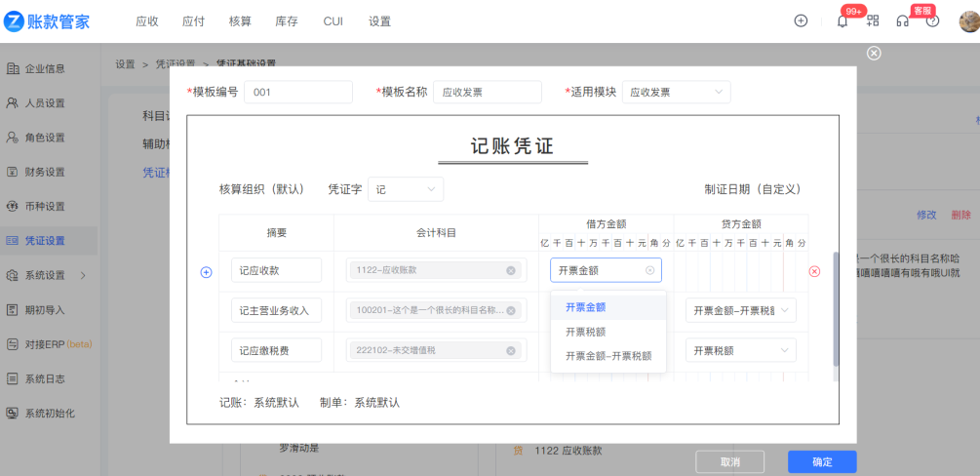Select 开票税额 from the dropdown list
Image resolution: width=980 pixels, height=476 pixels.
point(586,332)
